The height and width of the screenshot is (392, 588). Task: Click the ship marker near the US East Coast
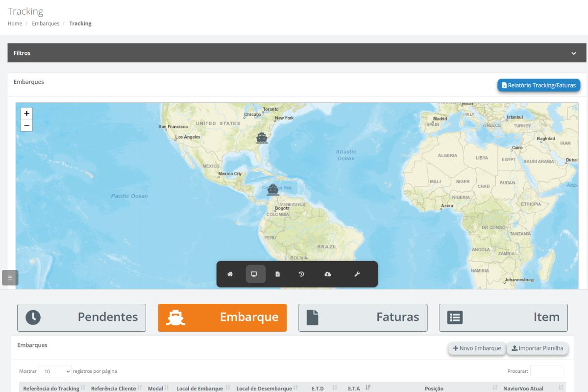coord(262,138)
